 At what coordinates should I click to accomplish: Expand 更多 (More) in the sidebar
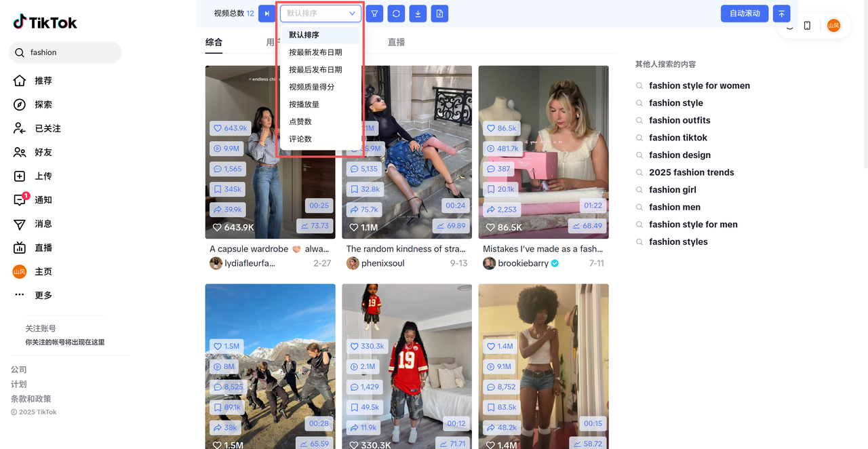(43, 295)
